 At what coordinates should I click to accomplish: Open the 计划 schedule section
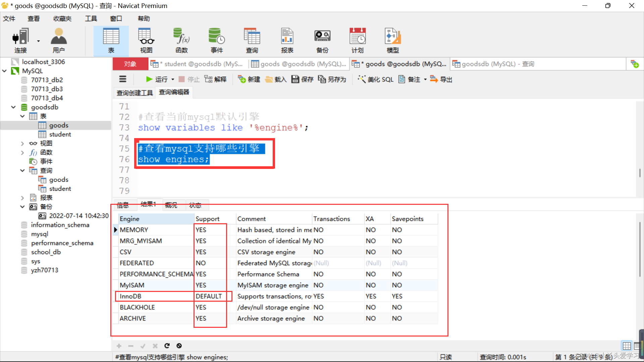point(358,41)
